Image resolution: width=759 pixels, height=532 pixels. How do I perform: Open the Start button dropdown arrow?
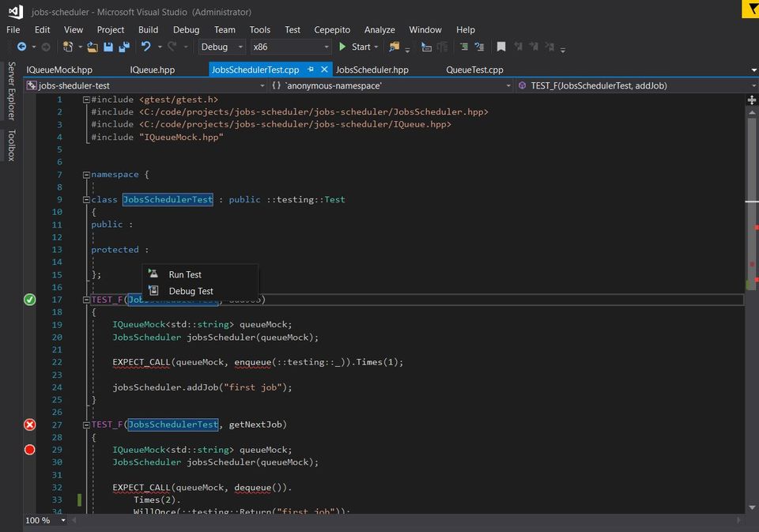(376, 47)
